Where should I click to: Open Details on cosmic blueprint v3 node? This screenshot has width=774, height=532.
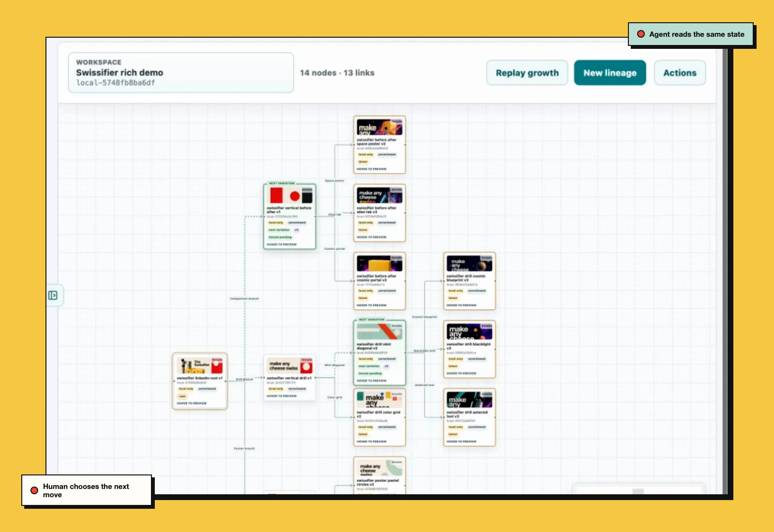487,258
